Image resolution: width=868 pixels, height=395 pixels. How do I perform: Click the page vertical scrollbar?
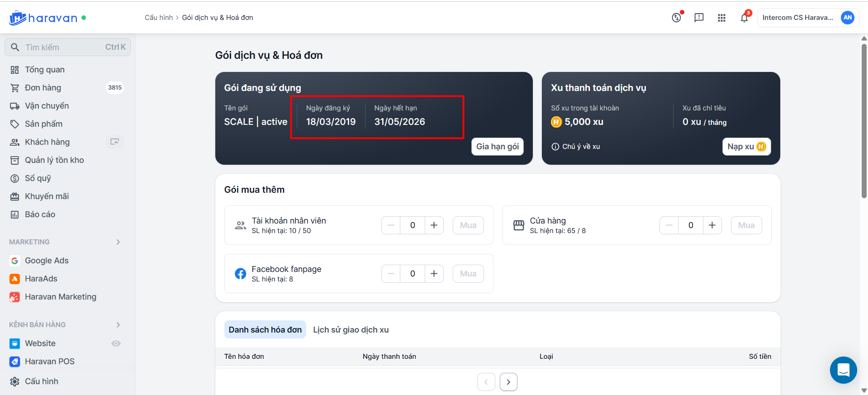point(864,121)
